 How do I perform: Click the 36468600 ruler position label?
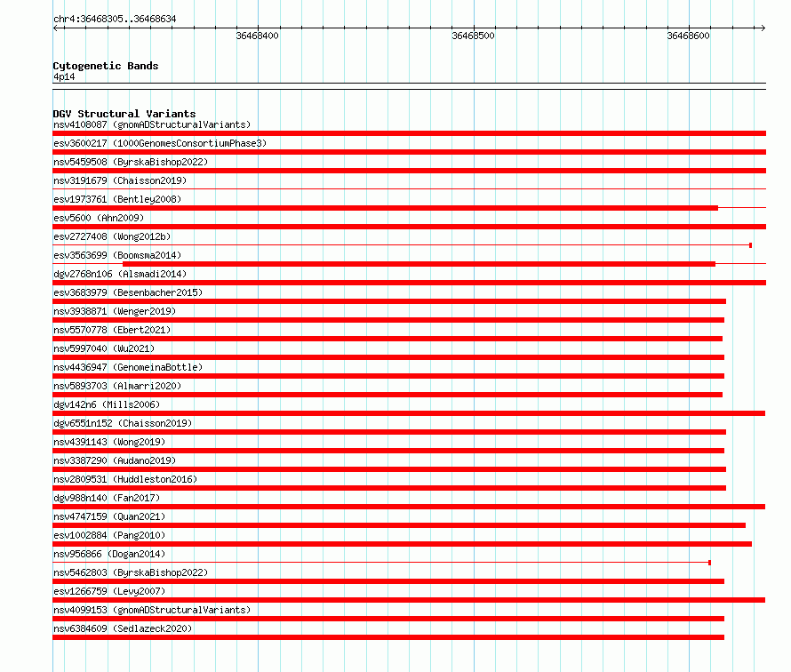click(688, 36)
